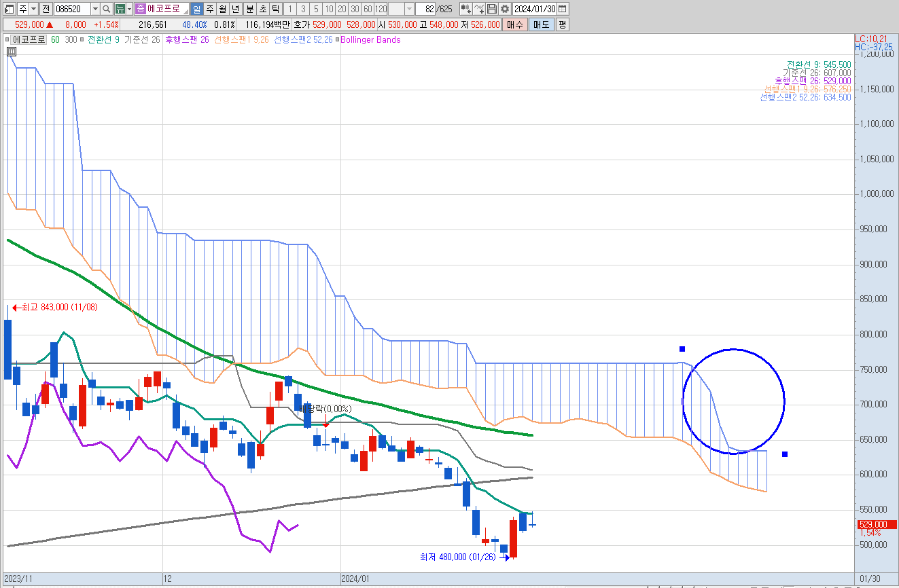Select the 초 second period
Screen dimensions: 899x588
click(x=262, y=9)
